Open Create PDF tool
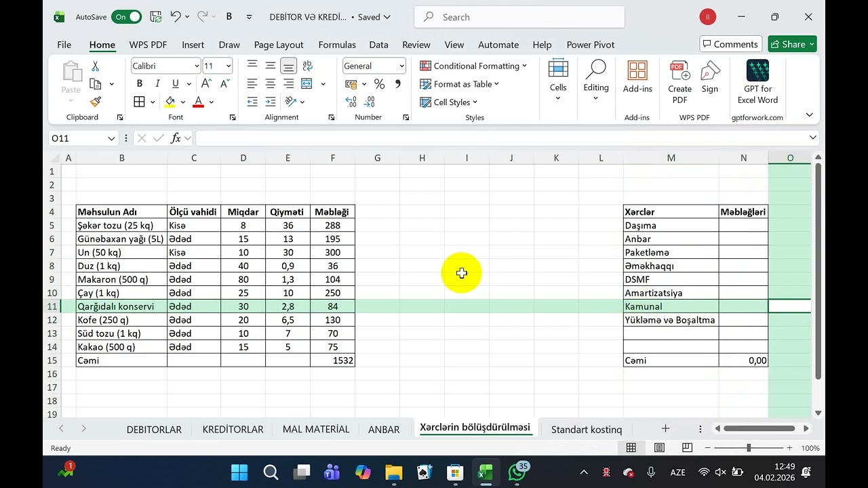The height and width of the screenshot is (488, 868). [679, 82]
